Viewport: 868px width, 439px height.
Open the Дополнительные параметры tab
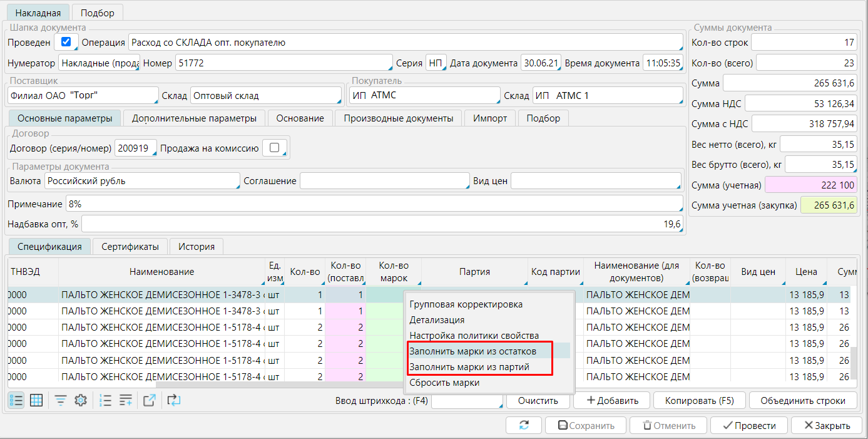click(x=194, y=118)
